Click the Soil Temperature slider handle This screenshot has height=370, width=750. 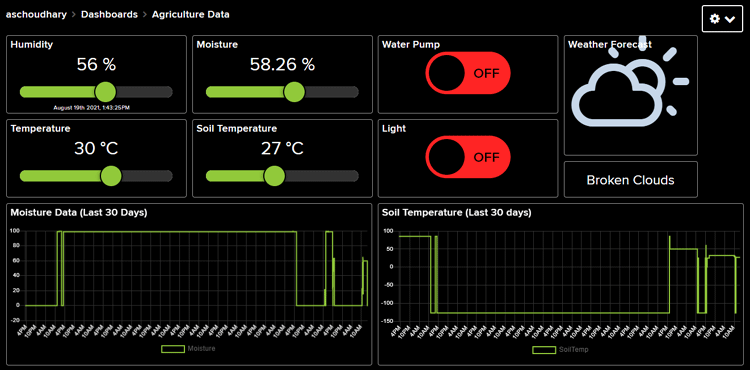274,176
